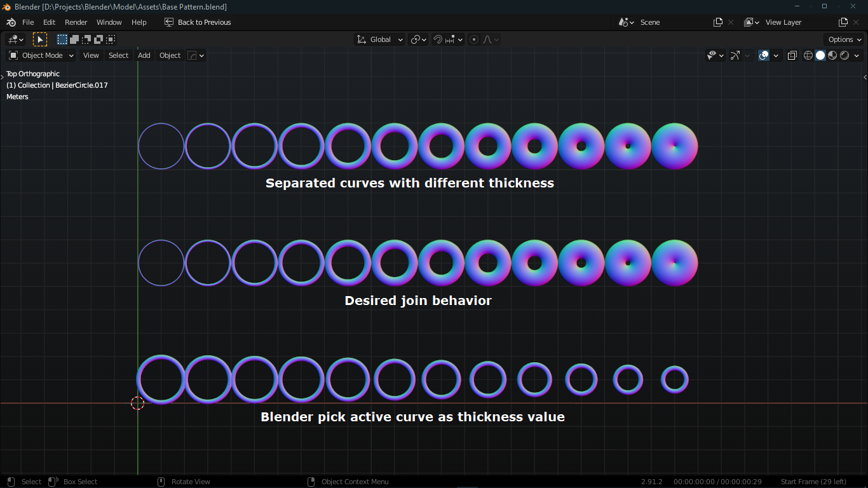Open the Options dropdown
The width and height of the screenshot is (868, 488).
point(844,39)
